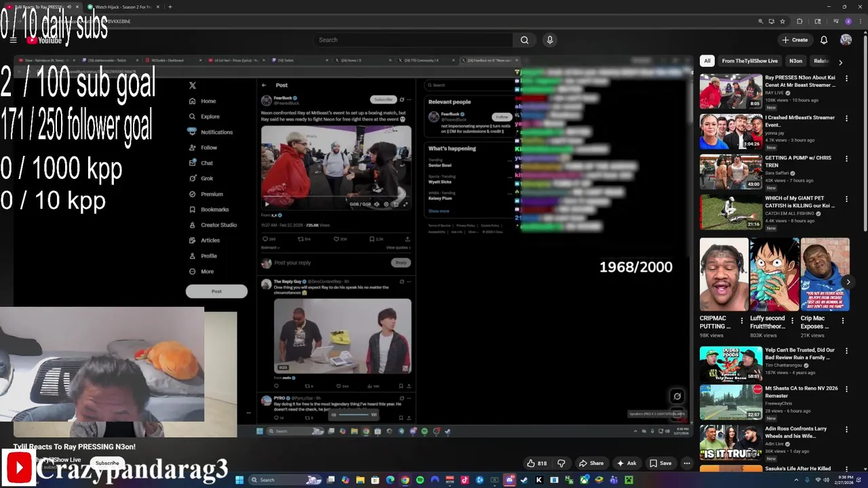Show next shorts with the right arrow
The image size is (868, 488).
(848, 282)
